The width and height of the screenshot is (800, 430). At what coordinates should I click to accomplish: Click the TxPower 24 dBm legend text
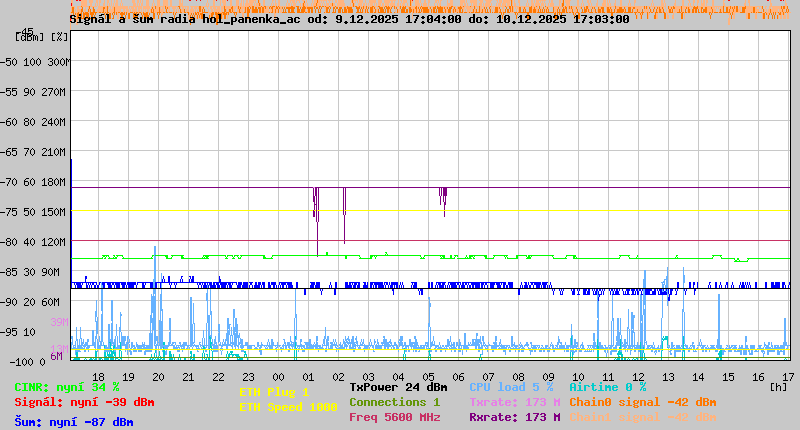pos(398,387)
